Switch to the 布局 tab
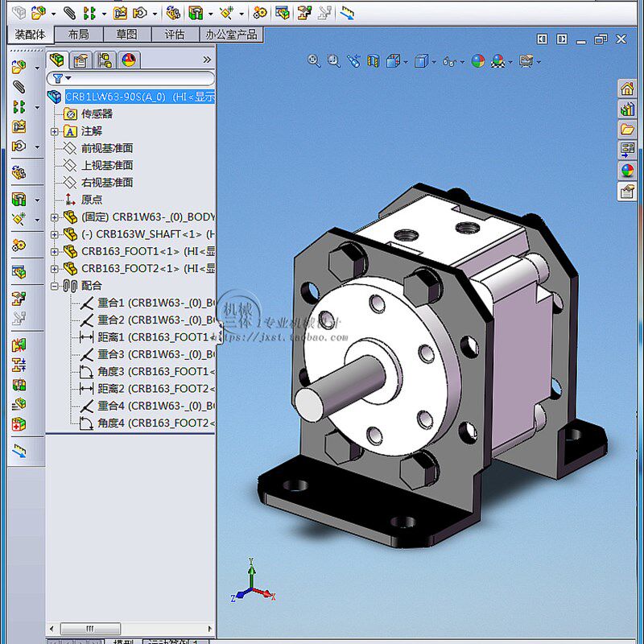Image resolution: width=644 pixels, height=644 pixels. click(78, 35)
